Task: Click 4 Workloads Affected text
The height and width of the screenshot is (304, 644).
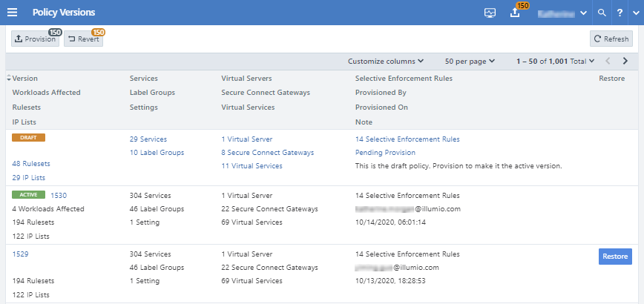Action: [48, 209]
